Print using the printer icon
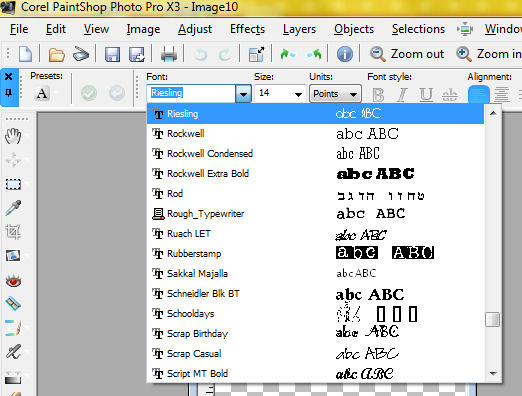Screen dimensions: 522x396 (x=169, y=54)
